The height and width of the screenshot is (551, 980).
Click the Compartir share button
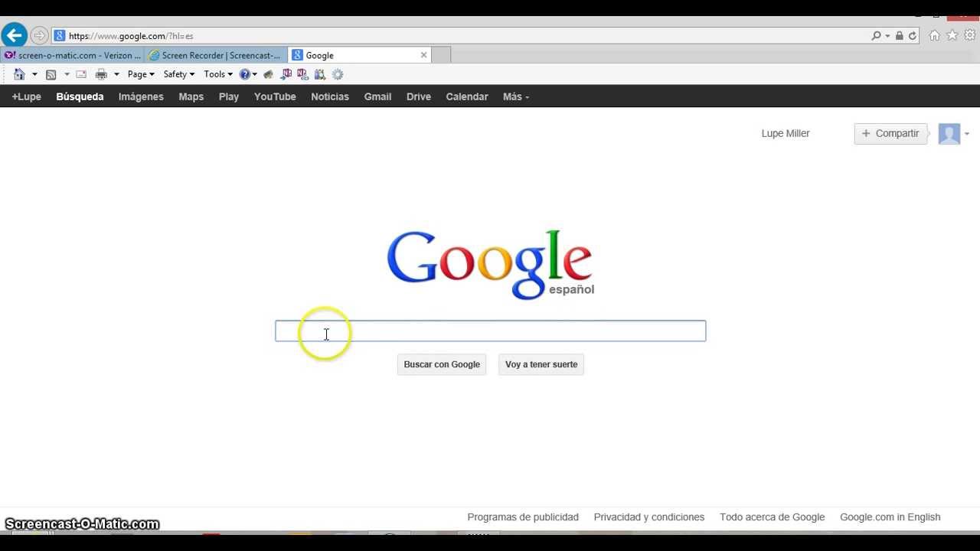point(890,133)
